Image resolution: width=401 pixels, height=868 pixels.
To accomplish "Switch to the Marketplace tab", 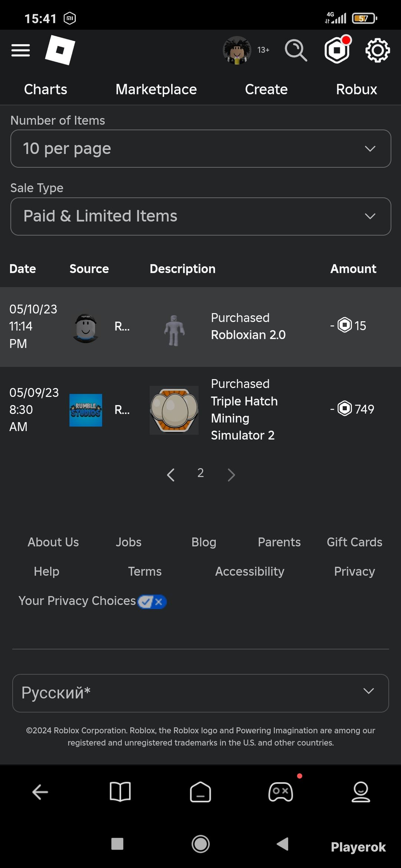I will pyautogui.click(x=156, y=89).
